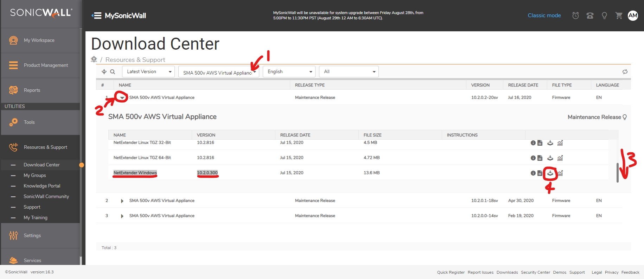Click the lightbulb ideas icon
This screenshot has height=279, width=644.
[x=604, y=15]
